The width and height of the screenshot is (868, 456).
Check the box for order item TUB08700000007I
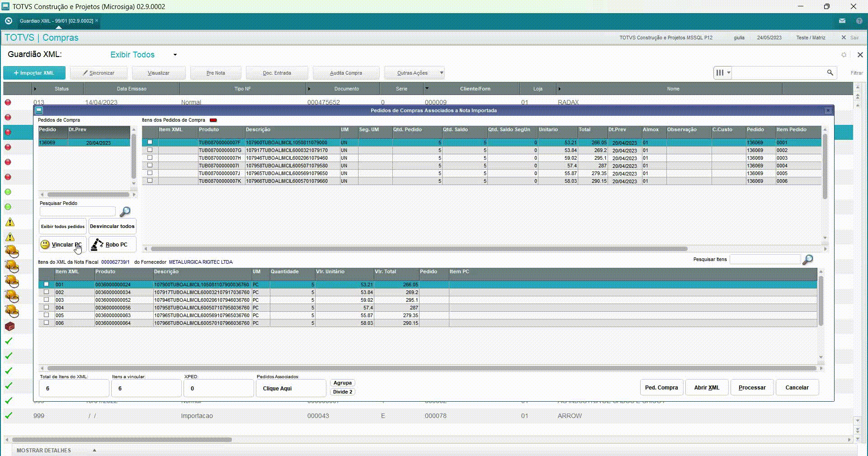click(x=150, y=166)
